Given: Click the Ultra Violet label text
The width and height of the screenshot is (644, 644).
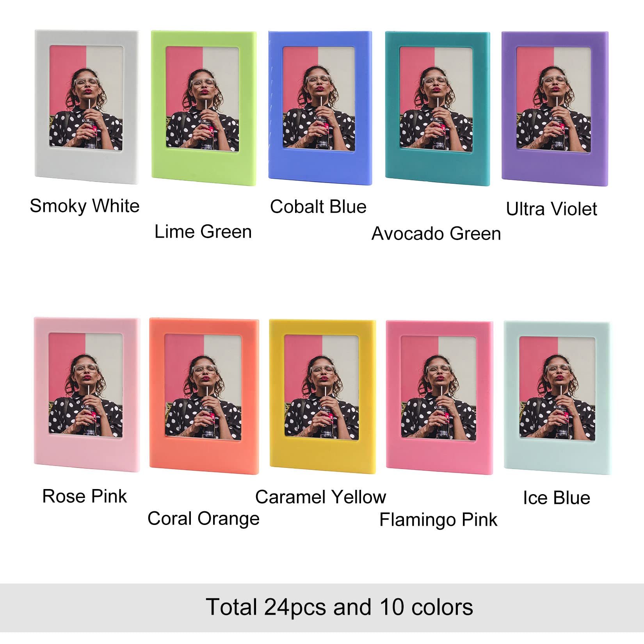Looking at the screenshot, I should 551,209.
